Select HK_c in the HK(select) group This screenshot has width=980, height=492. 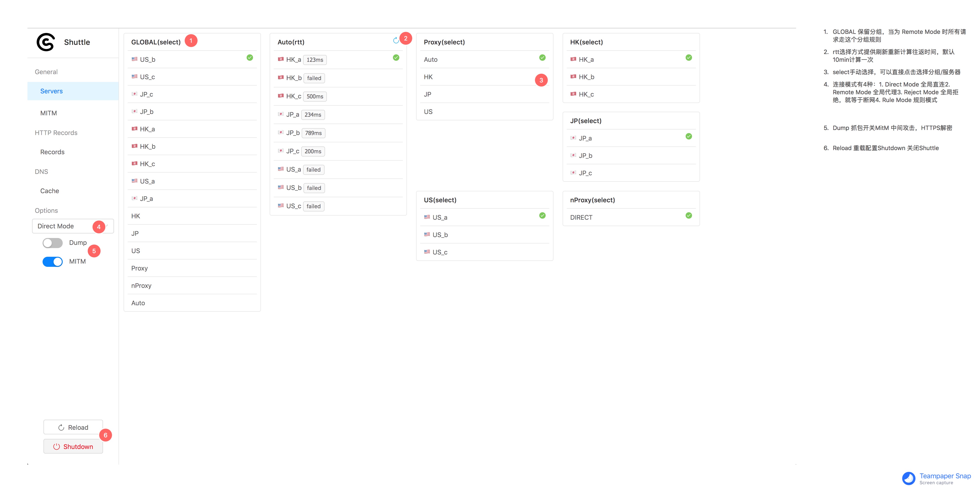pyautogui.click(x=586, y=94)
